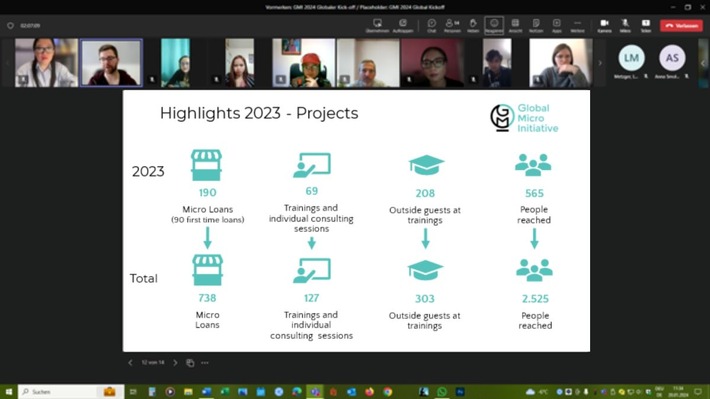Open slide more options ellipsis
The width and height of the screenshot is (710, 399).
pos(205,363)
